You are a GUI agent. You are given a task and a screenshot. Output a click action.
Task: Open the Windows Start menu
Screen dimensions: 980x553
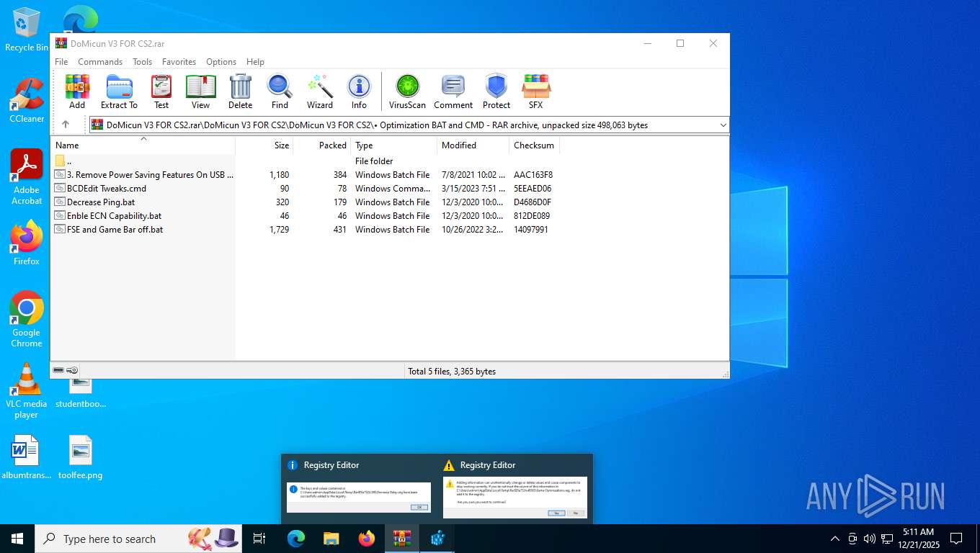tap(17, 539)
